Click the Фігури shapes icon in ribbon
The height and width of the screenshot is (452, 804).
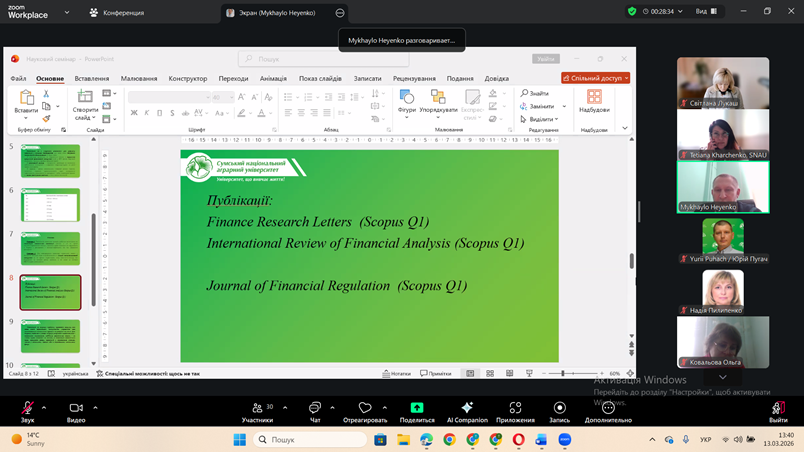(406, 101)
